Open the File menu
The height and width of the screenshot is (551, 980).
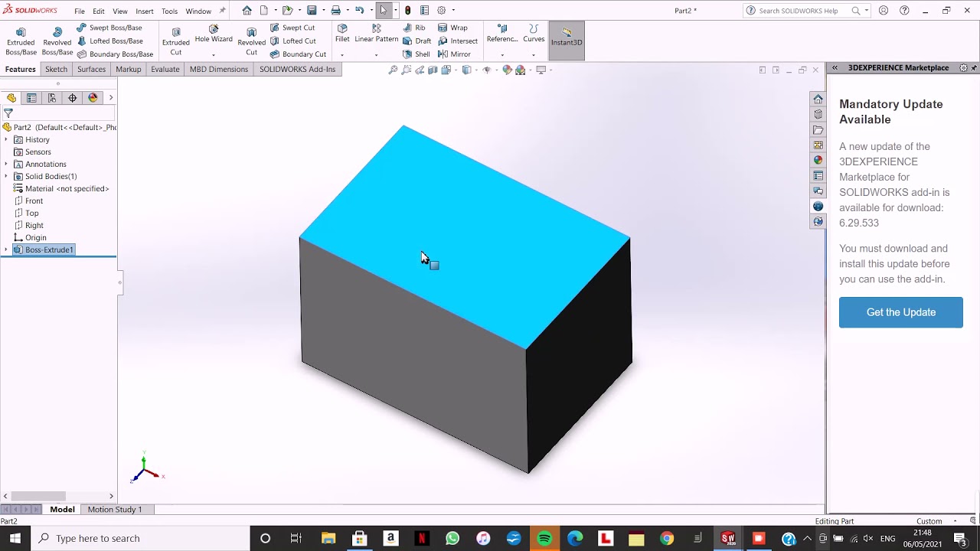coord(80,11)
